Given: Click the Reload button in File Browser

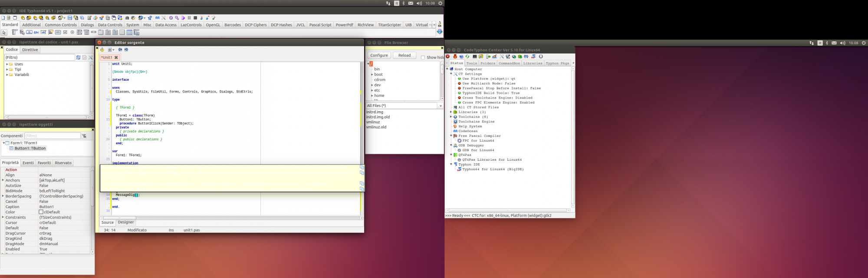Looking at the screenshot, I should pyautogui.click(x=404, y=56).
